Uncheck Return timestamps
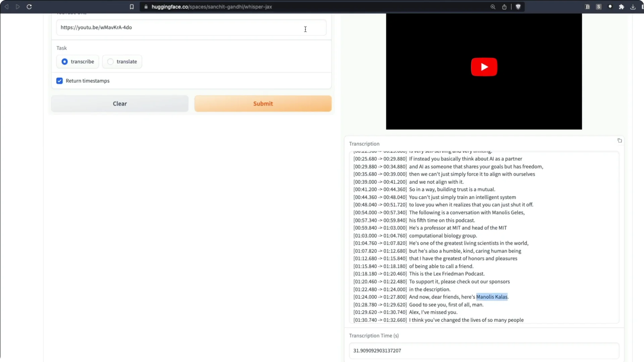This screenshot has width=644, height=362. 59,81
